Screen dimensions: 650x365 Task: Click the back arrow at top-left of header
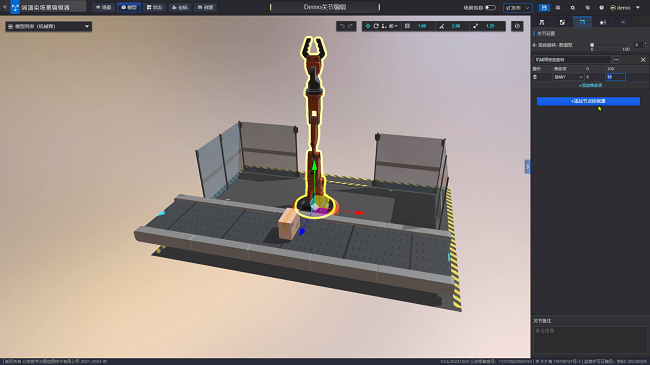(x=5, y=7)
